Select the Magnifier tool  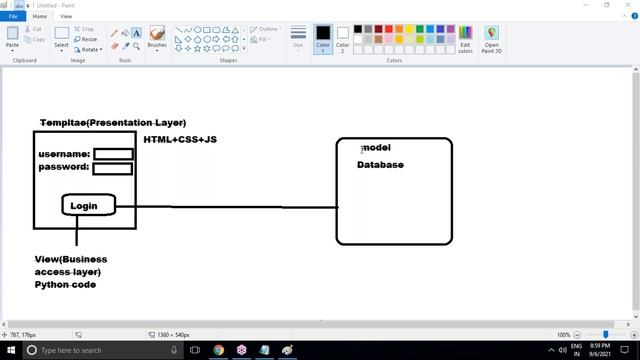pos(136,46)
